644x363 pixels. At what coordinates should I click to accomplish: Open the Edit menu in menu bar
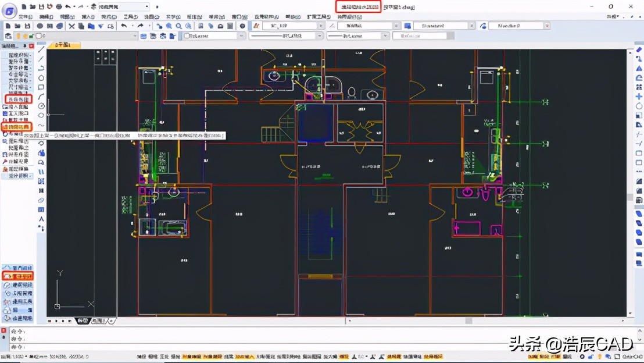pos(46,17)
